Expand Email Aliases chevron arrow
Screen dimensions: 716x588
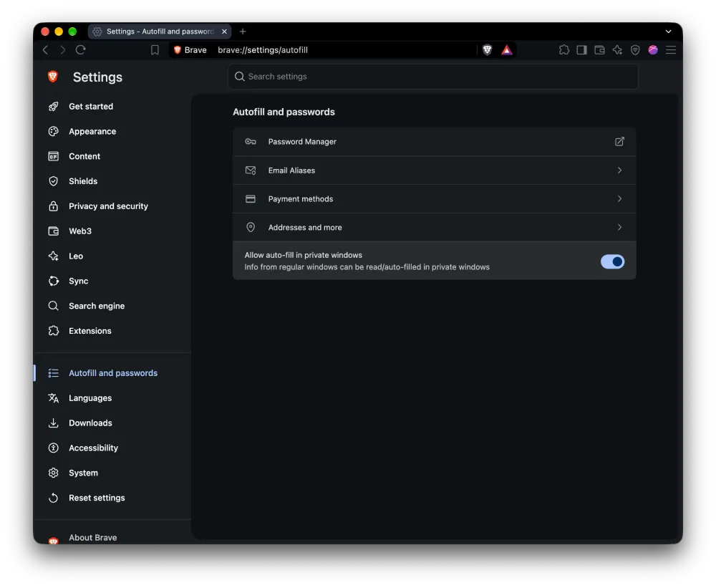pyautogui.click(x=619, y=170)
